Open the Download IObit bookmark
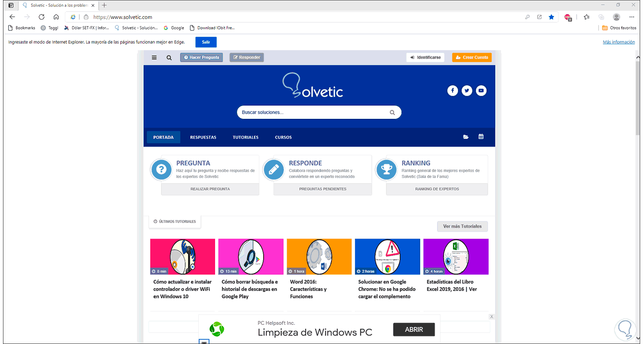The width and height of the screenshot is (644, 344). click(213, 28)
